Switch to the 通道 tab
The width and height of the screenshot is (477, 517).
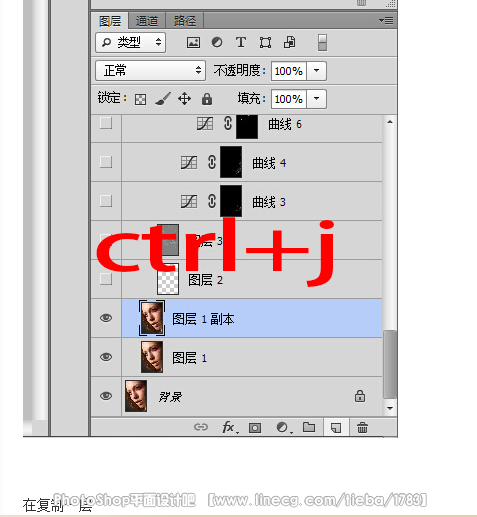(x=147, y=21)
